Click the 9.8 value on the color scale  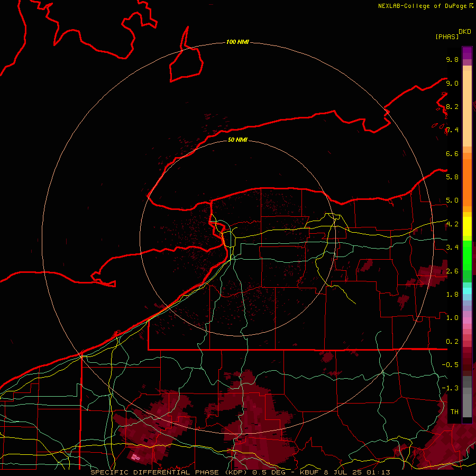(x=452, y=59)
